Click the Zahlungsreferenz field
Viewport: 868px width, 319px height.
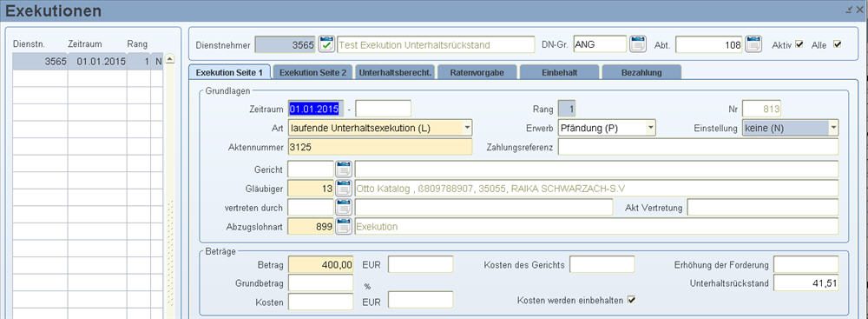pyautogui.click(x=698, y=147)
